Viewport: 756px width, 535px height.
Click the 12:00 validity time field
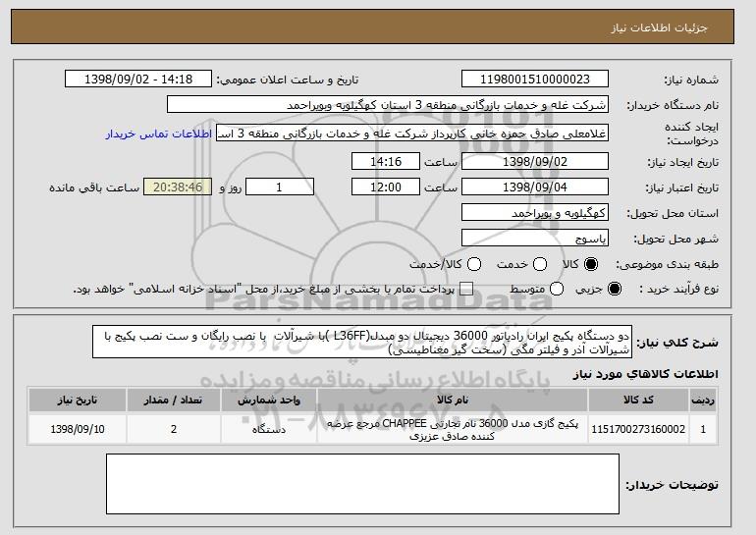tap(386, 187)
